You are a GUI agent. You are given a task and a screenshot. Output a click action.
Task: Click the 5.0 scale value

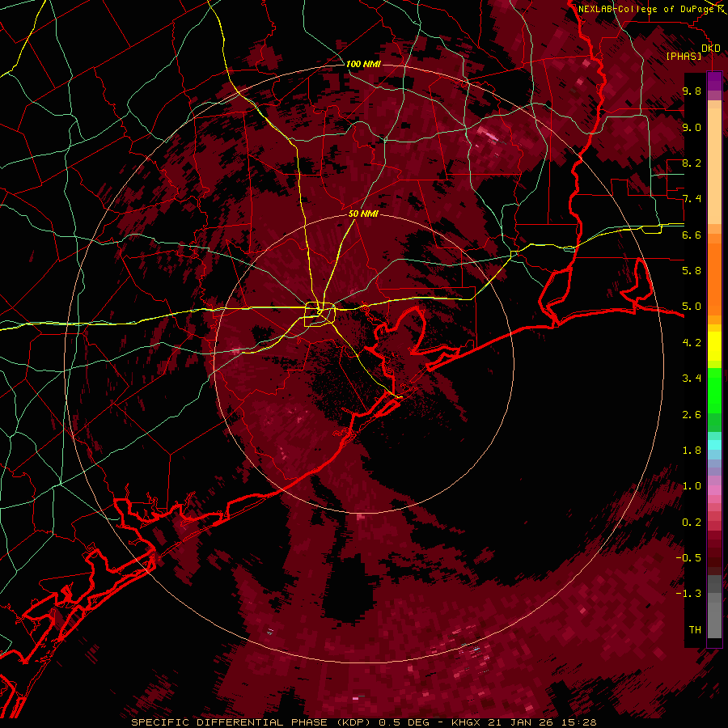(692, 307)
